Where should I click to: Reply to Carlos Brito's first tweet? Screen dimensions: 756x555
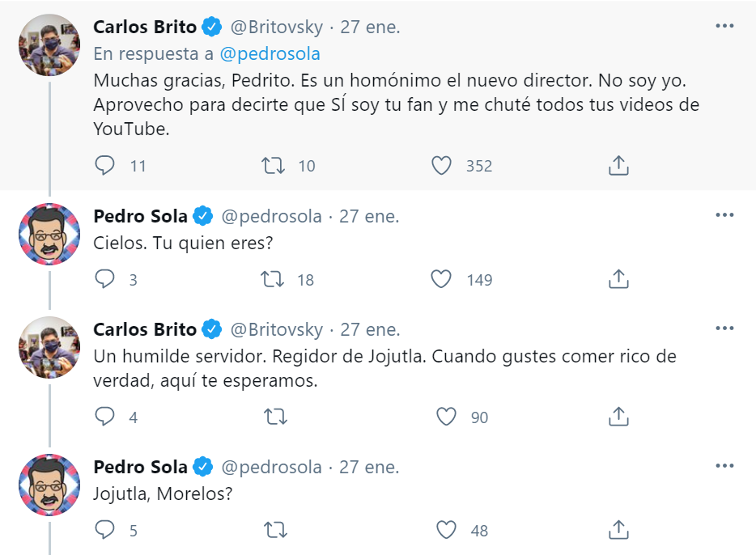[105, 166]
